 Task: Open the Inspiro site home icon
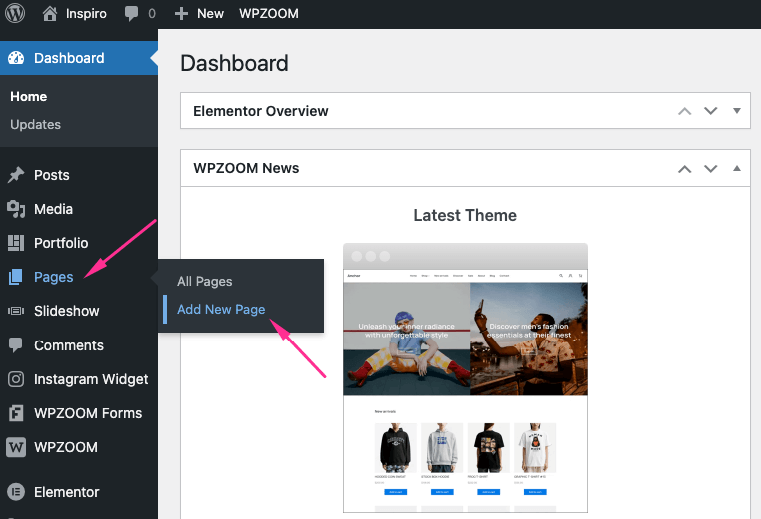[50, 14]
